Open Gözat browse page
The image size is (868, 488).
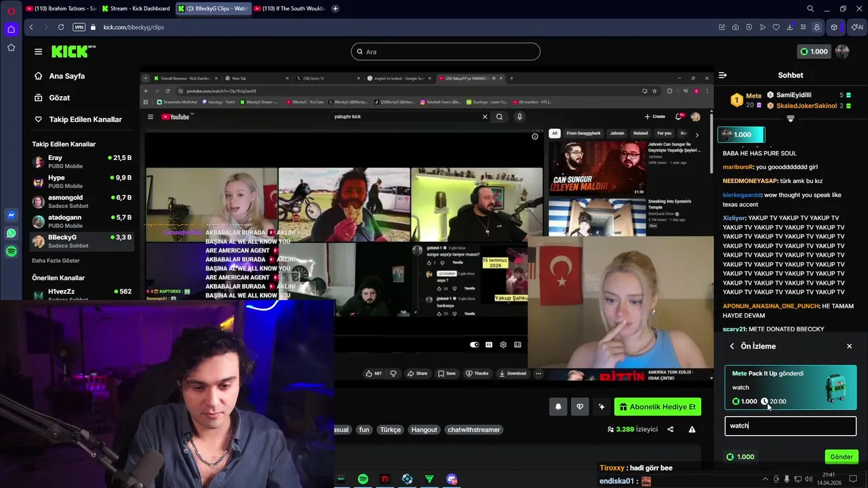[x=59, y=98]
